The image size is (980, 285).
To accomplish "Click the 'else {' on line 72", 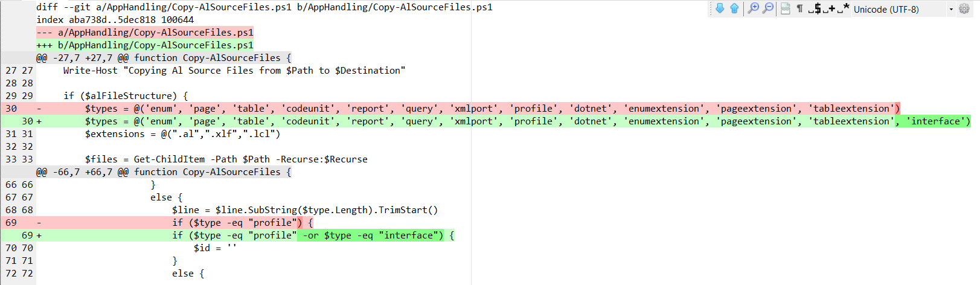I will click(x=188, y=274).
